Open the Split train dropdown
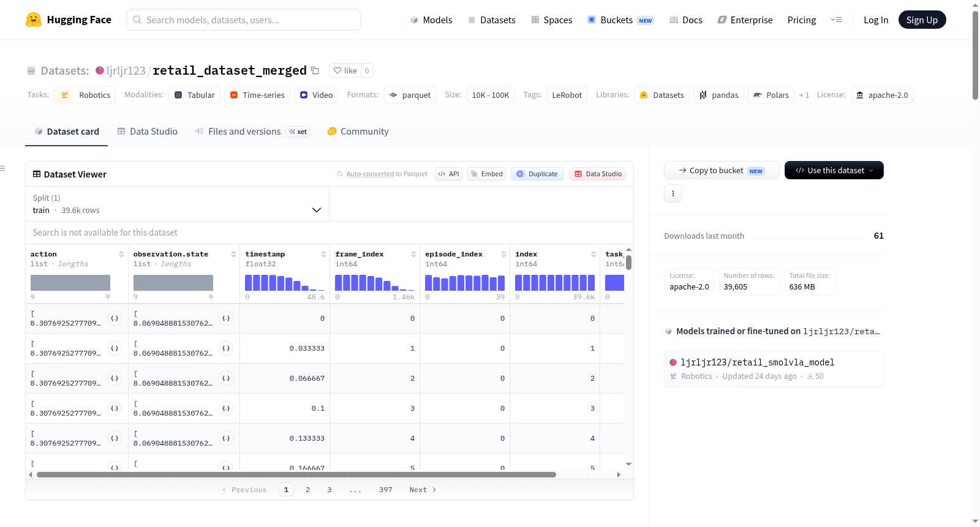Screen dimensions: 980x527 [177, 204]
